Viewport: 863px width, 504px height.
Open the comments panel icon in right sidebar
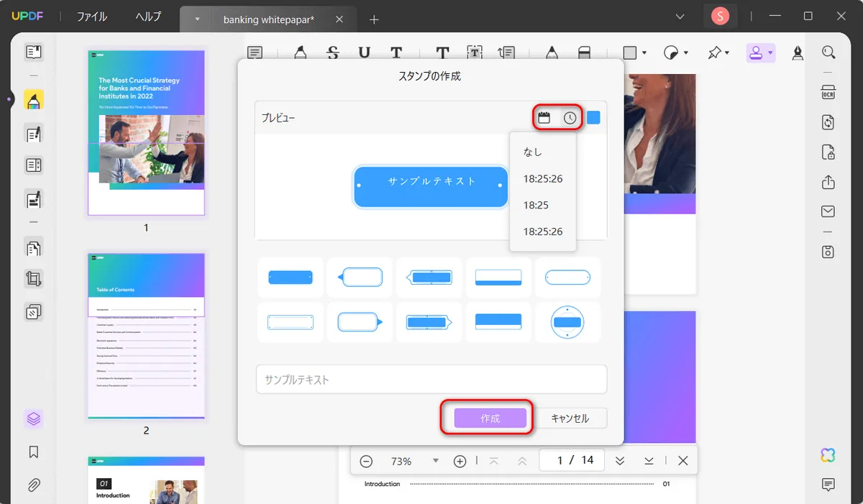coord(828,485)
